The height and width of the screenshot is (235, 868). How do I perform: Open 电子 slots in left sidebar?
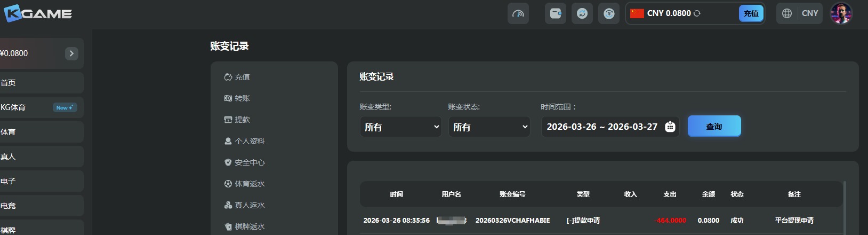[42, 181]
